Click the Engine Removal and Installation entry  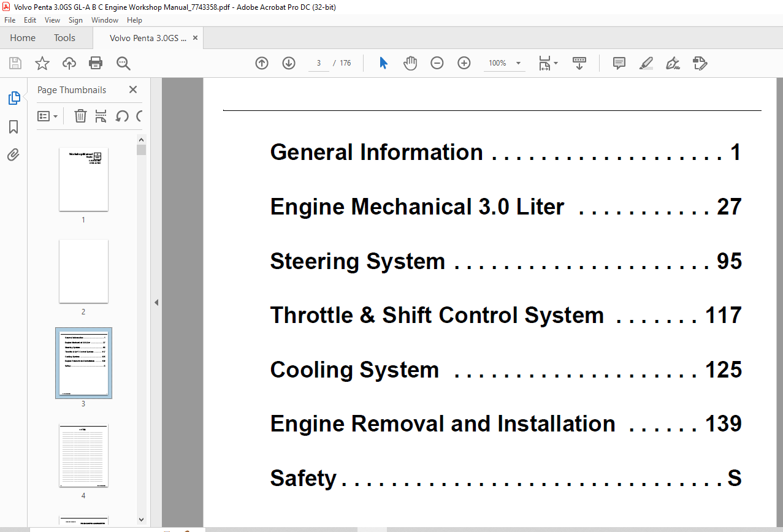coord(506,424)
